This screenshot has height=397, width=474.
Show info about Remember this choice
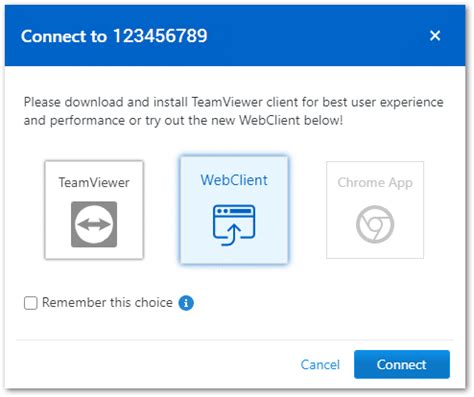pyautogui.click(x=186, y=303)
